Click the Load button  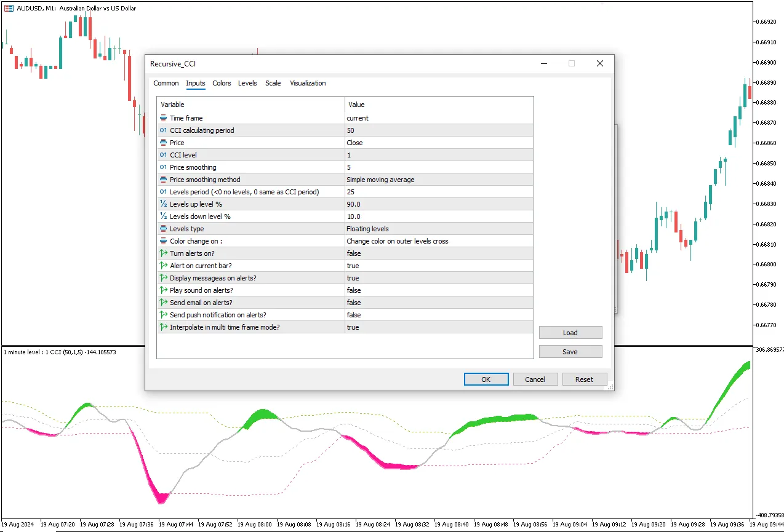click(570, 333)
